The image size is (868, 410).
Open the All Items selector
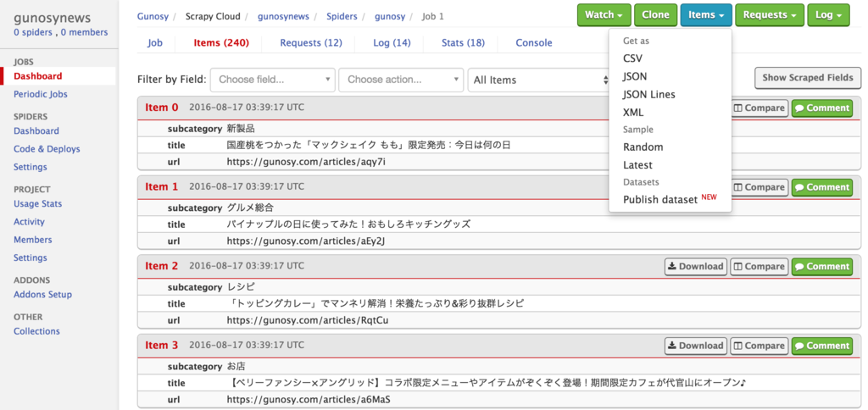pyautogui.click(x=540, y=80)
